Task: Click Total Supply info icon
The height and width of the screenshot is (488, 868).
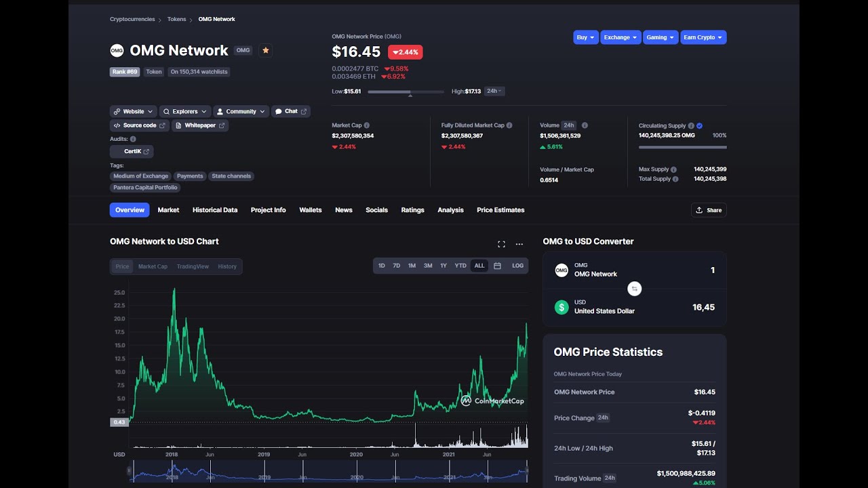Action: [x=676, y=179]
